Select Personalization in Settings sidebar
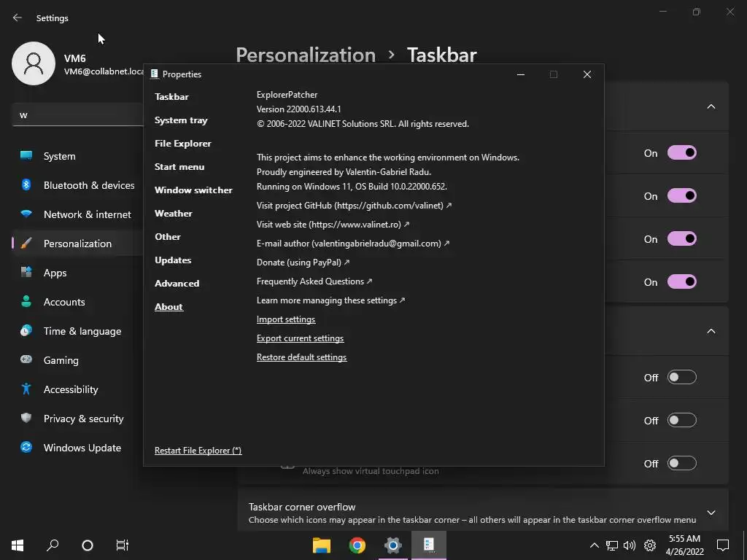The width and height of the screenshot is (747, 560). coord(77,244)
